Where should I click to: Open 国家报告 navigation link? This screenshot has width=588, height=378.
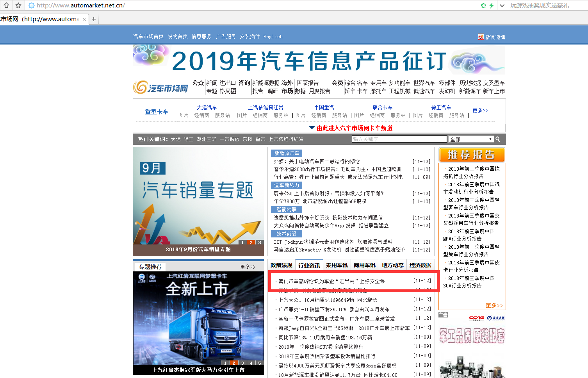(308, 83)
